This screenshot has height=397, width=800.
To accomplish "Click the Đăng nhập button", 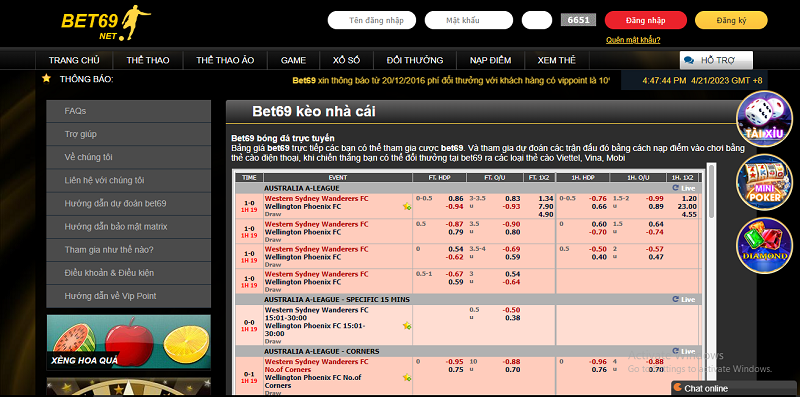I will [645, 20].
